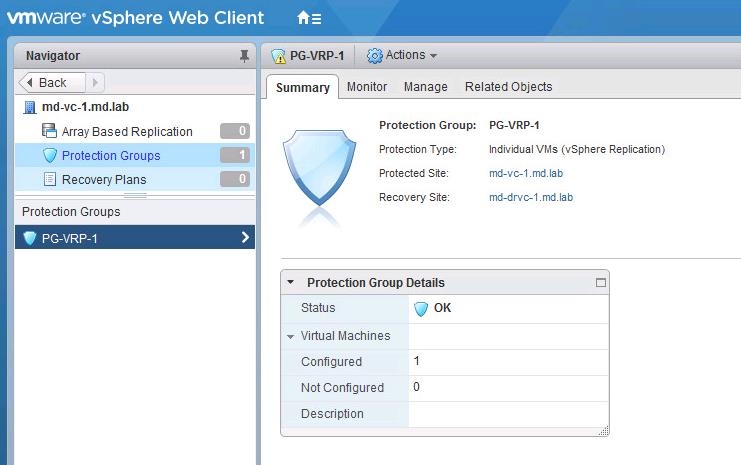Click the OK status shield icon

click(x=421, y=309)
